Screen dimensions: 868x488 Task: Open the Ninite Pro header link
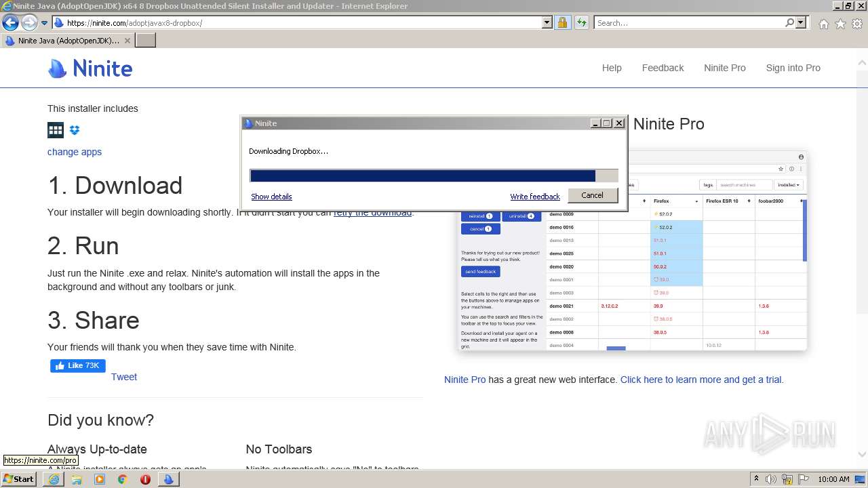(x=724, y=68)
